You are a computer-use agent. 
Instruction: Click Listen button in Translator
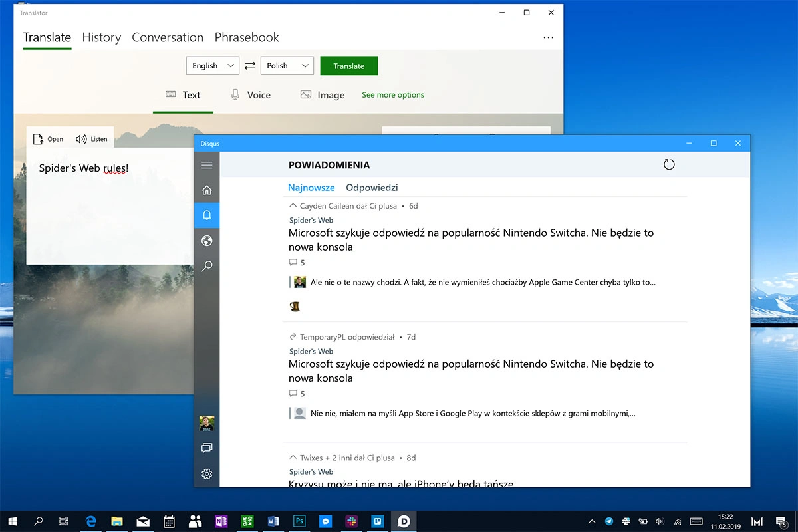(91, 139)
